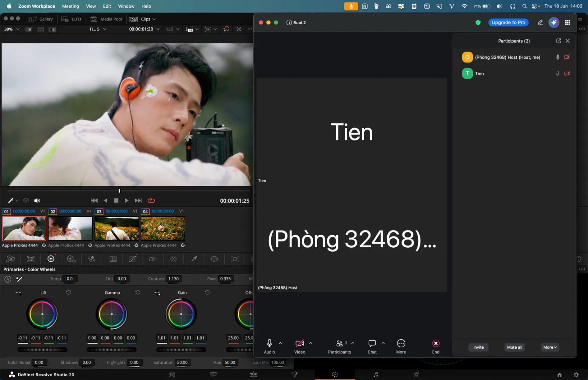Click the Invite button
Screen dimensions: 588x380
click(x=478, y=347)
